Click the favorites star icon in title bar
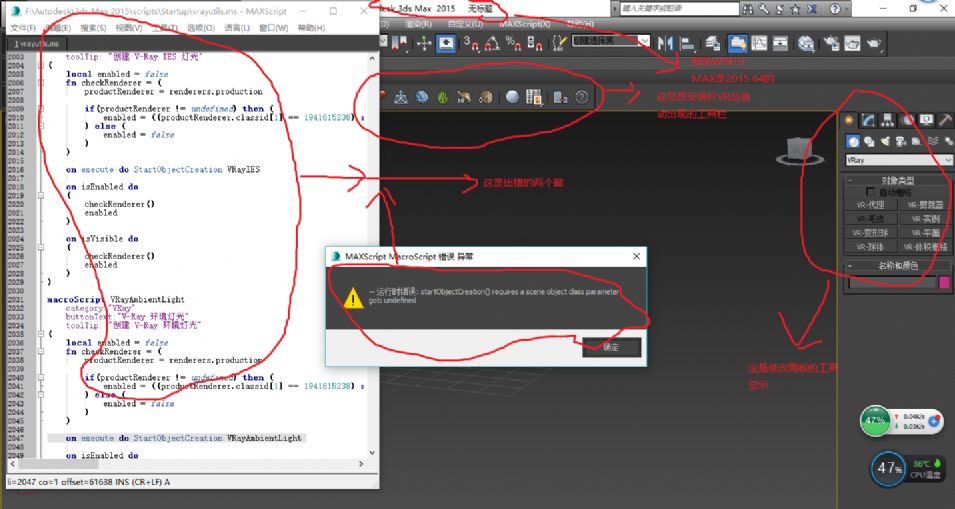Screen dimensions: 955x509 [795, 9]
